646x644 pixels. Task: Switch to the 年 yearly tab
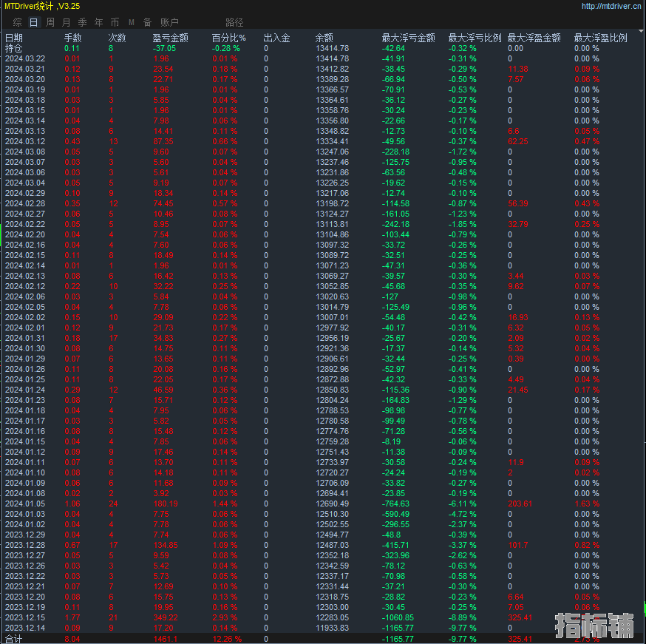coord(99,22)
